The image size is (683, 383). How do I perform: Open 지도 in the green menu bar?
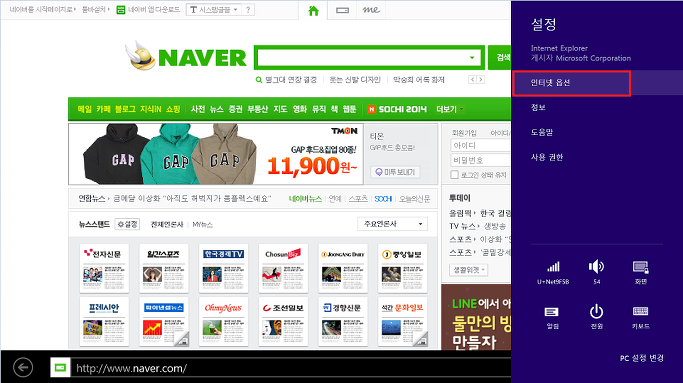(x=280, y=109)
